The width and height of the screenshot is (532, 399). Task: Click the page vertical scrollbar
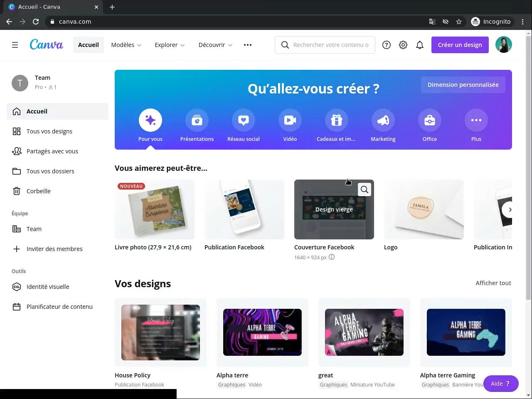(x=529, y=168)
